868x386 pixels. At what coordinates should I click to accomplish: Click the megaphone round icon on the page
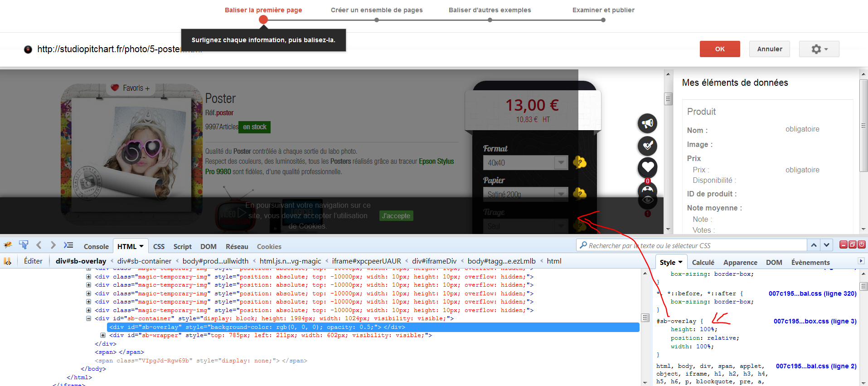pos(648,123)
